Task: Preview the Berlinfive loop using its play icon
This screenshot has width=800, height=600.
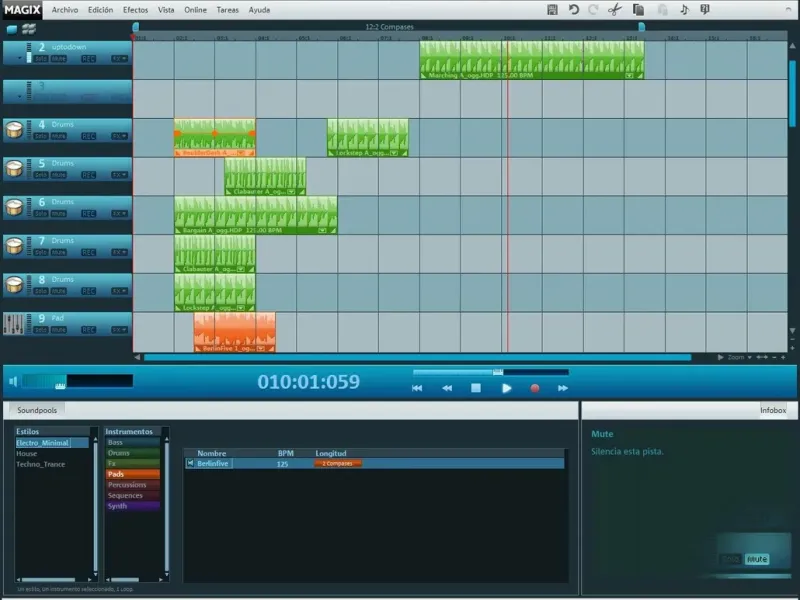Action: [x=190, y=463]
